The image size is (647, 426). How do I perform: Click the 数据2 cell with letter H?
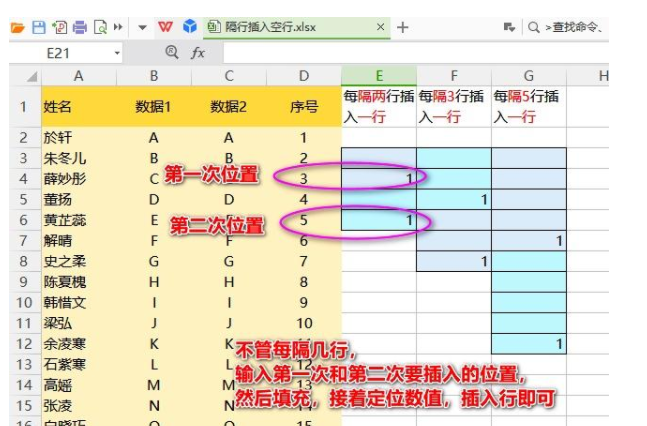(x=229, y=282)
